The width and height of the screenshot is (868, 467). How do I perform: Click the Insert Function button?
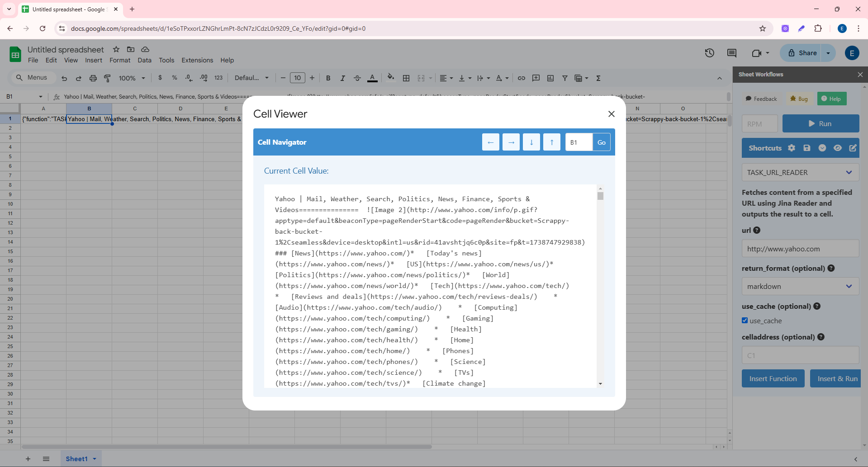tap(773, 378)
